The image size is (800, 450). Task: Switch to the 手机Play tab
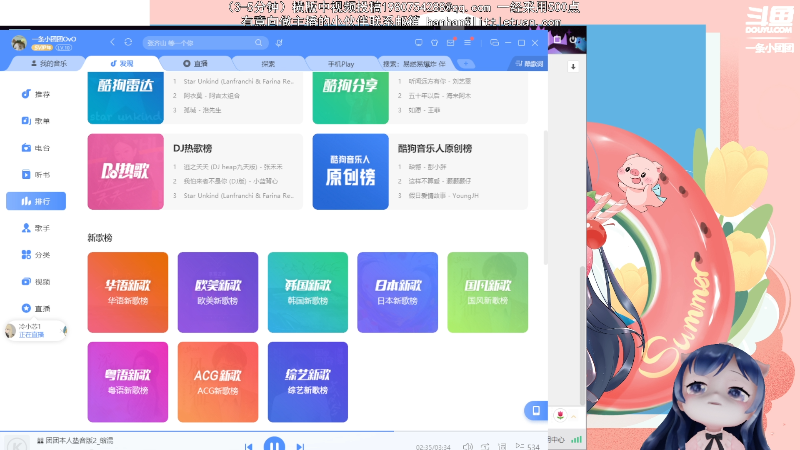pos(341,64)
